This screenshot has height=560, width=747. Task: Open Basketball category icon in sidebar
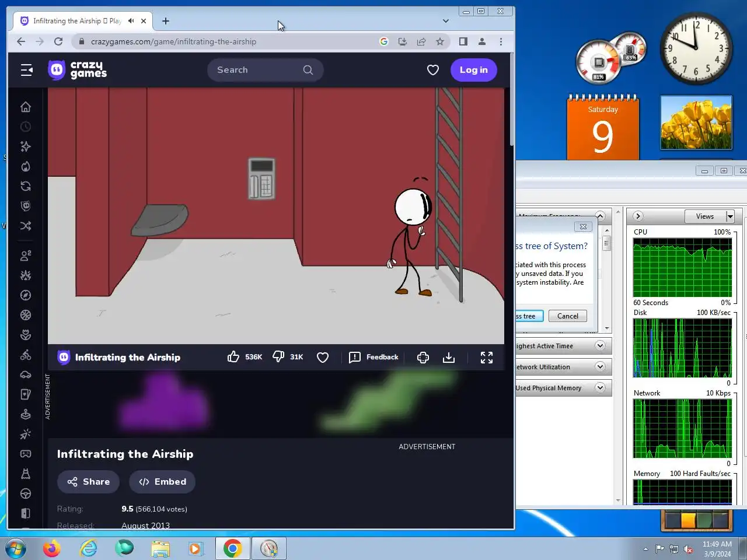(x=26, y=315)
